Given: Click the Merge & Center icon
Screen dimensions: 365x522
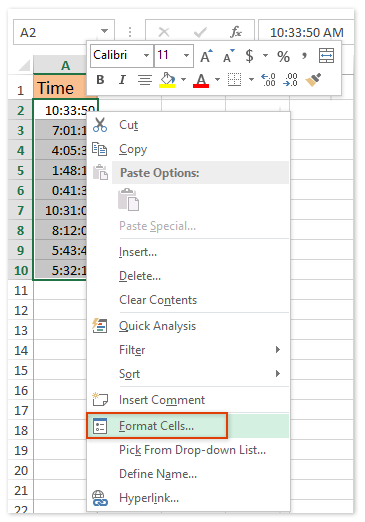Looking at the screenshot, I should point(326,56).
